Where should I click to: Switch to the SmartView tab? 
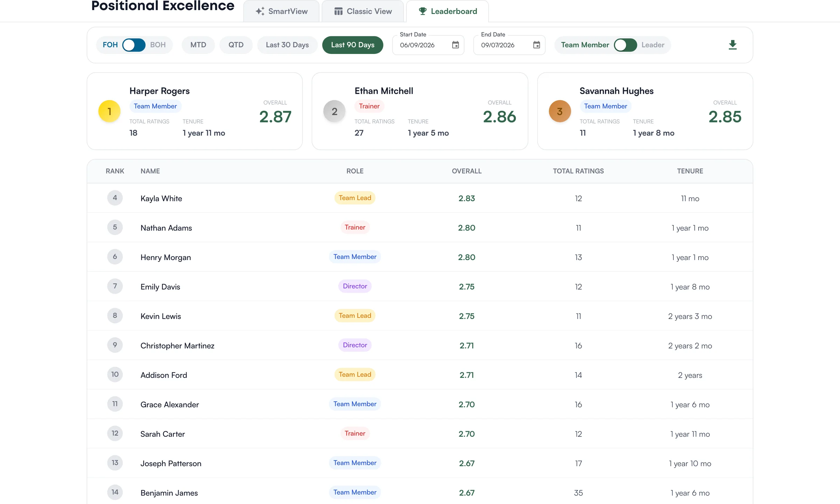click(281, 11)
